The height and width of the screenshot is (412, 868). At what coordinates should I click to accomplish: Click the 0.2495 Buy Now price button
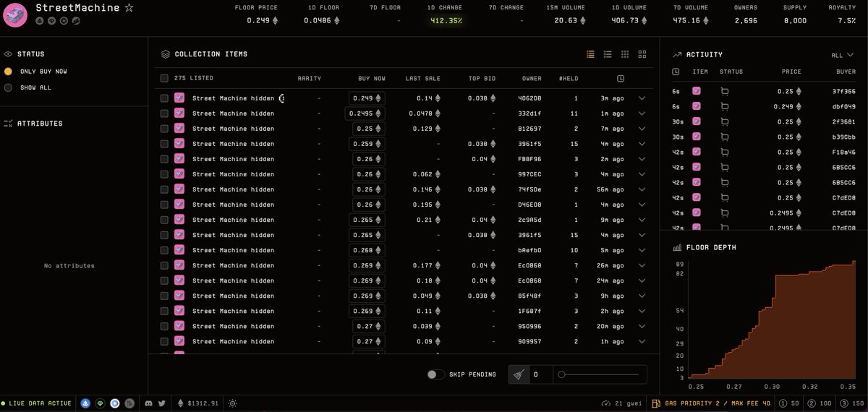tap(365, 113)
